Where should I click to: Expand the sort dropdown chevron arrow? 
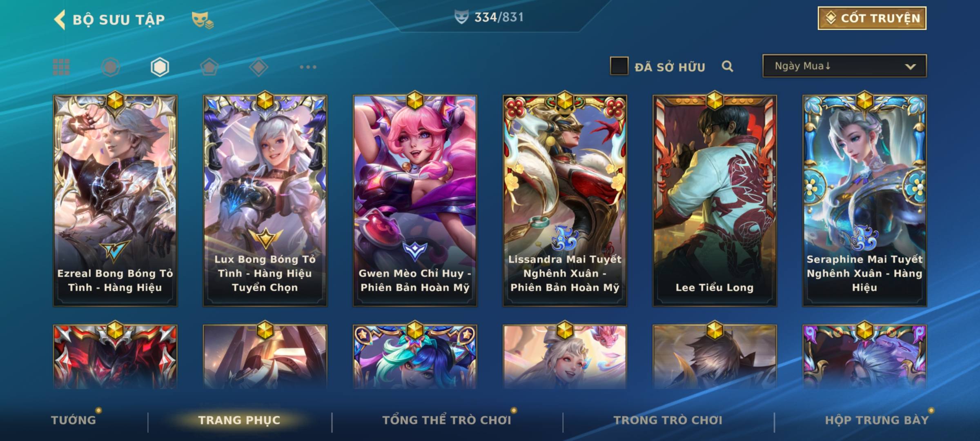[x=910, y=67]
